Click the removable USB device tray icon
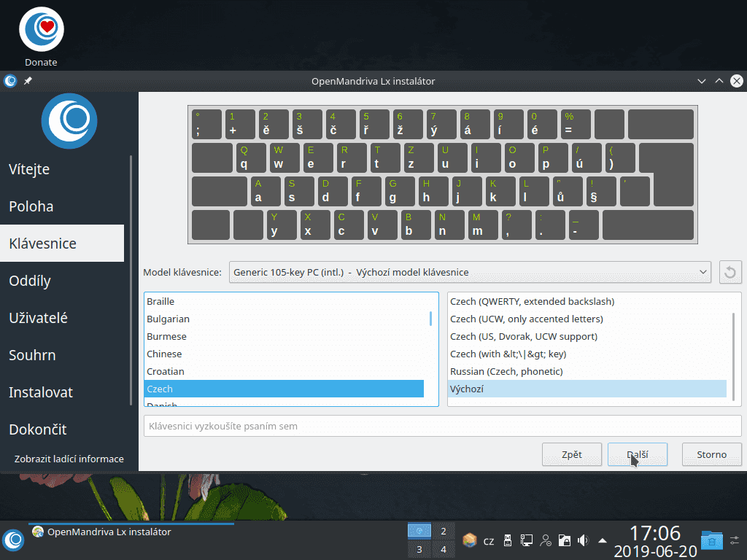Screen dimensions: 747x560 point(508,540)
